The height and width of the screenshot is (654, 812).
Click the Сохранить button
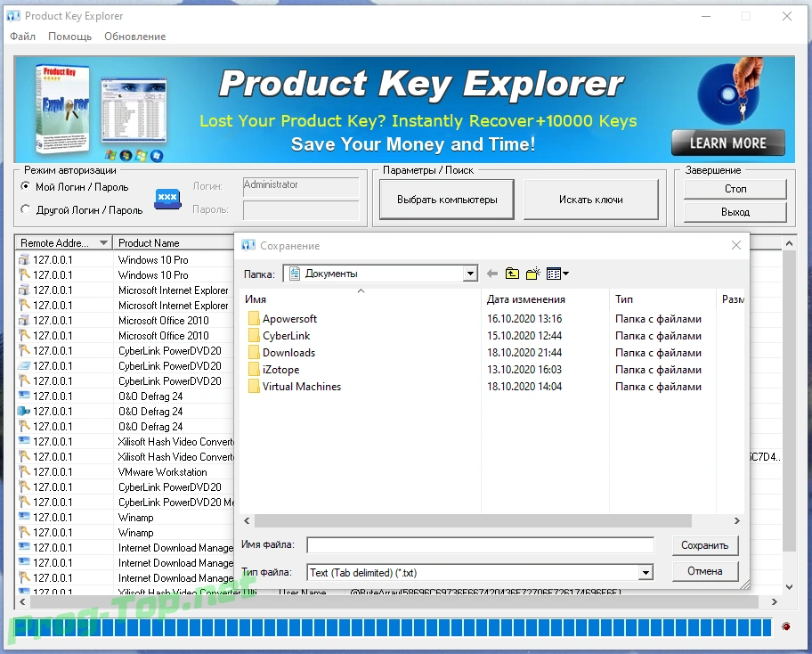click(x=705, y=545)
